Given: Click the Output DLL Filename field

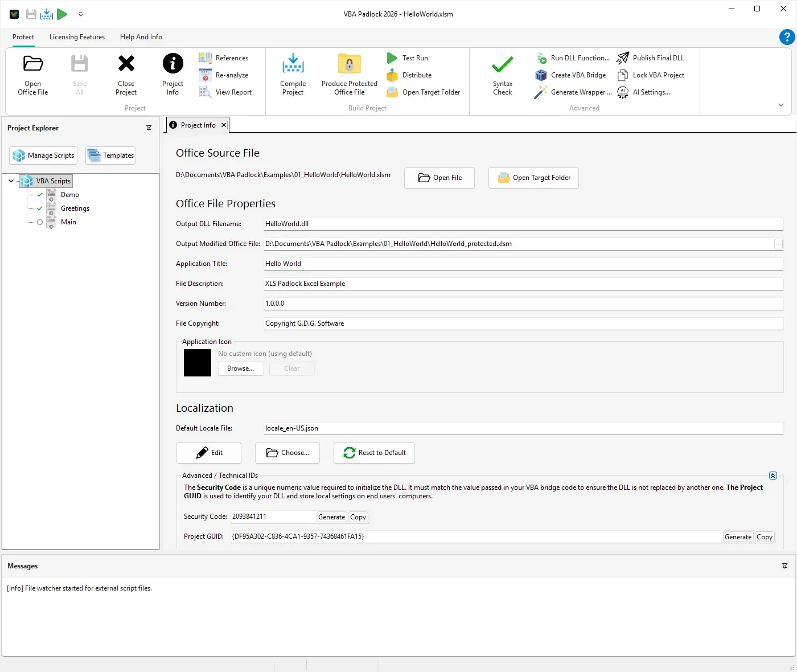Looking at the screenshot, I should pos(524,224).
